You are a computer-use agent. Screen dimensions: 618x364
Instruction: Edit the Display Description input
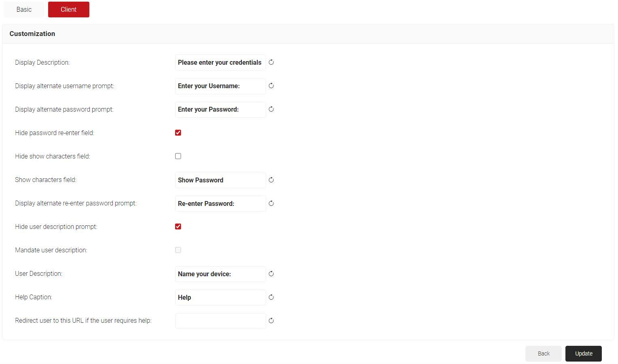(x=220, y=62)
